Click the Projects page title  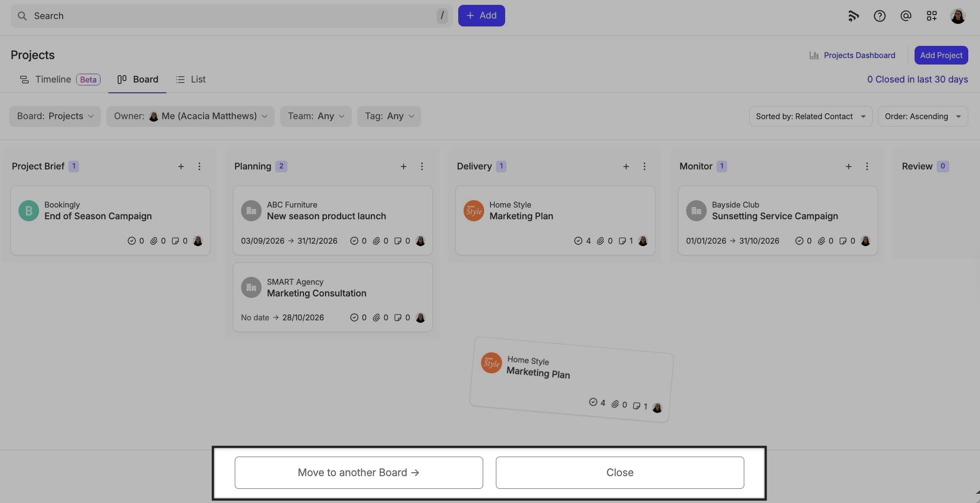click(x=33, y=55)
